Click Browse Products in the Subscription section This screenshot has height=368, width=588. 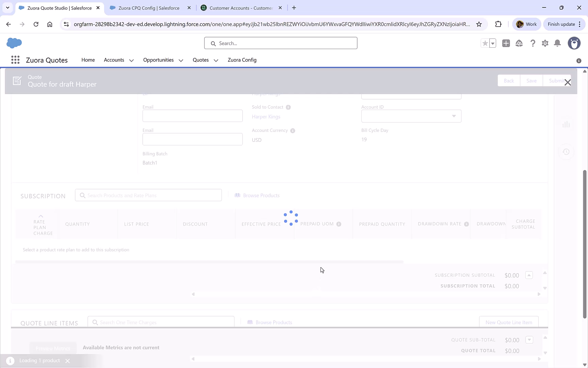point(261,195)
